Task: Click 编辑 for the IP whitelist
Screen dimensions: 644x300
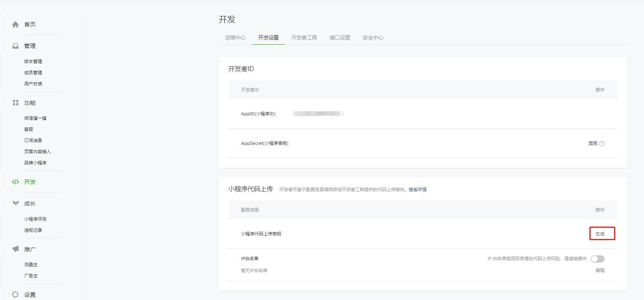Action: (600, 270)
